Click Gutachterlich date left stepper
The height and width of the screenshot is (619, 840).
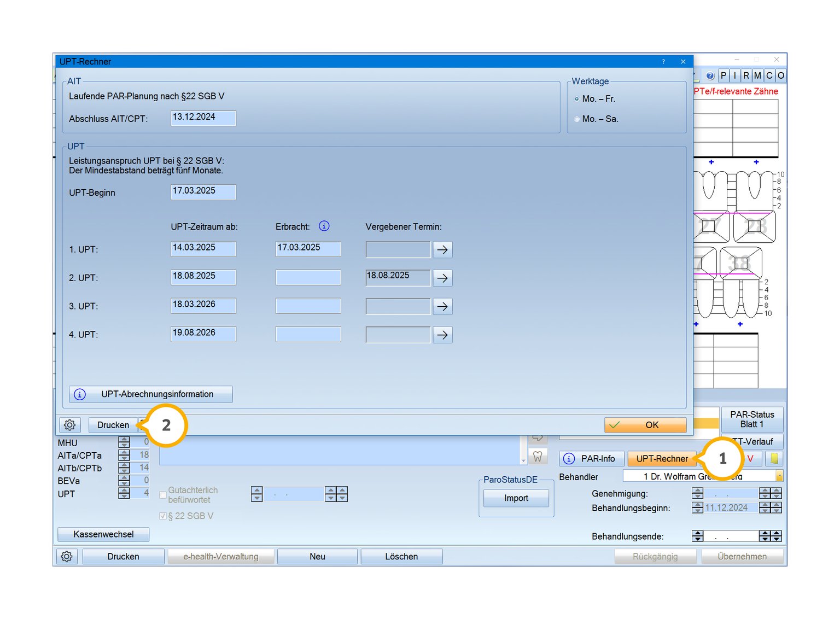(256, 494)
